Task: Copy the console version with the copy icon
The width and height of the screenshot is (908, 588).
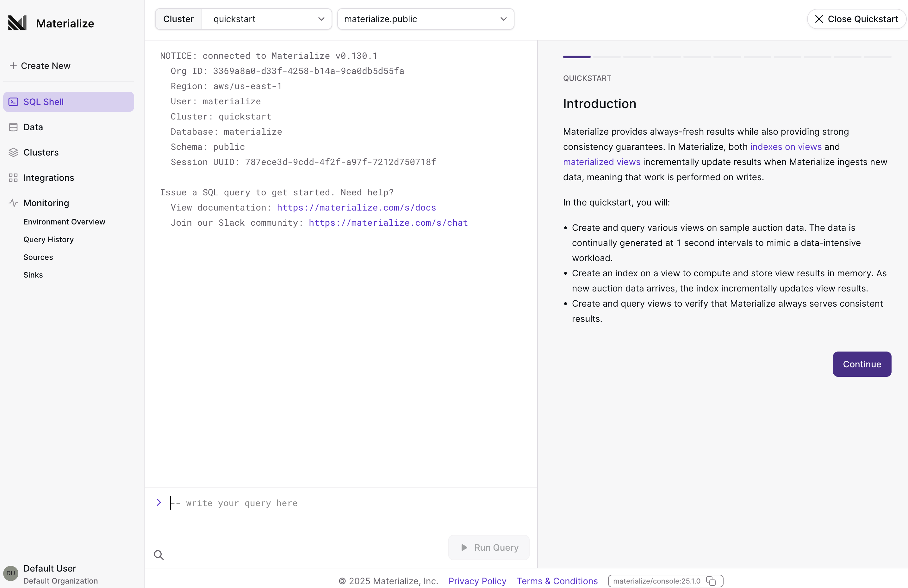Action: point(711,581)
